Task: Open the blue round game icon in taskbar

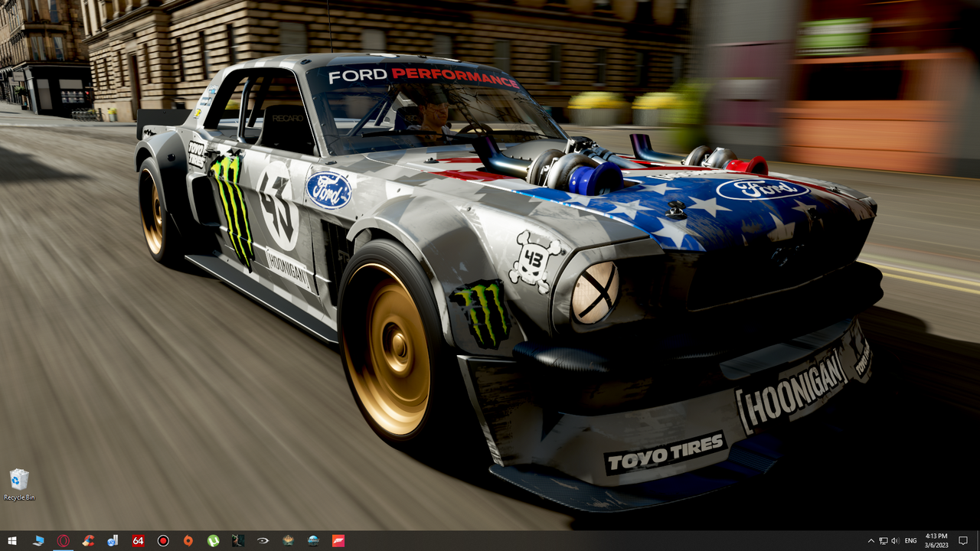Action: [313, 540]
